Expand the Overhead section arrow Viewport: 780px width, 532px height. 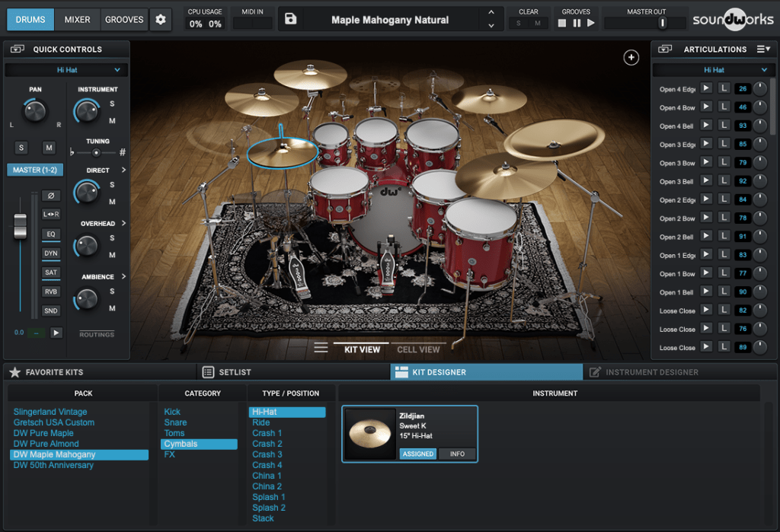coord(123,224)
